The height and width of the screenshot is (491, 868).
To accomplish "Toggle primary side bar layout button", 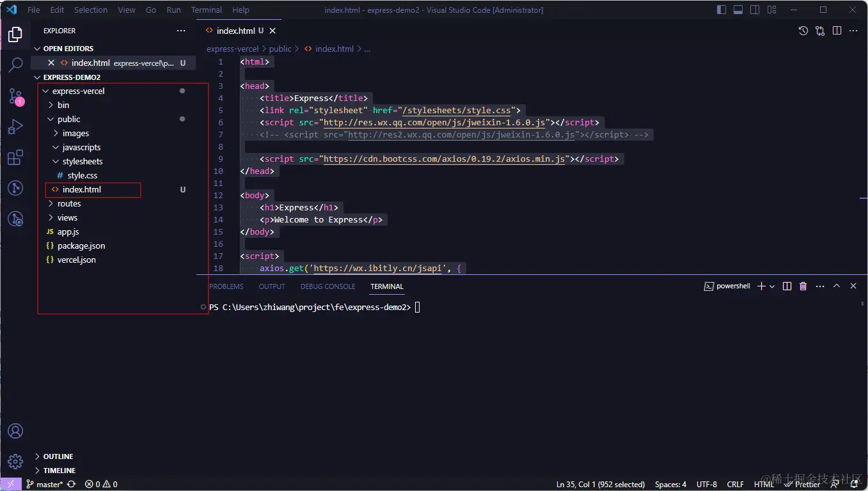I will (x=722, y=10).
